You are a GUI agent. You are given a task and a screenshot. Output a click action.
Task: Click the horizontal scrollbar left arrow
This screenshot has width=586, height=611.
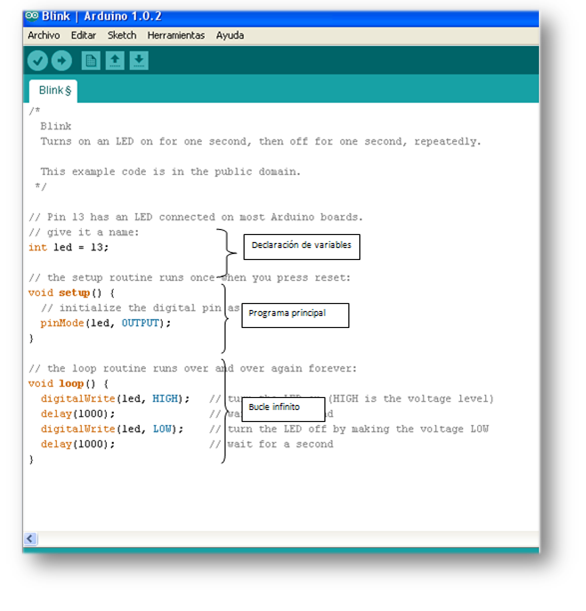[x=30, y=539]
